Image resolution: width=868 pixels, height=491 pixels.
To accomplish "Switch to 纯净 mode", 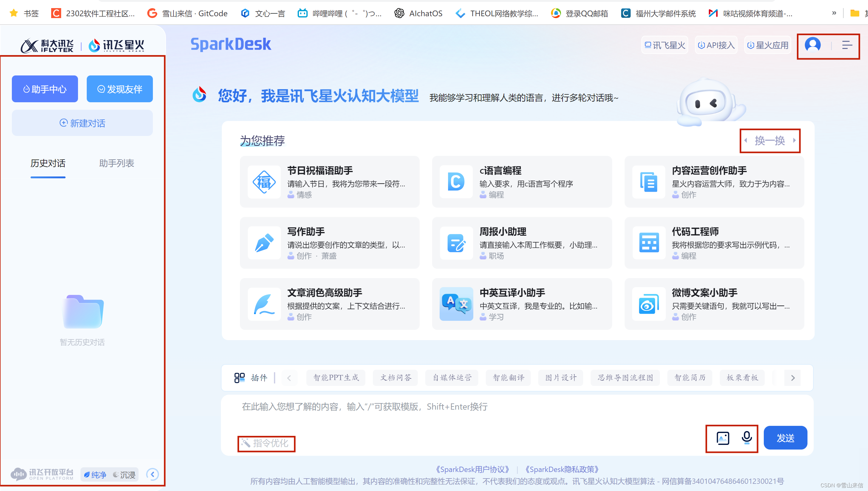I will point(95,474).
